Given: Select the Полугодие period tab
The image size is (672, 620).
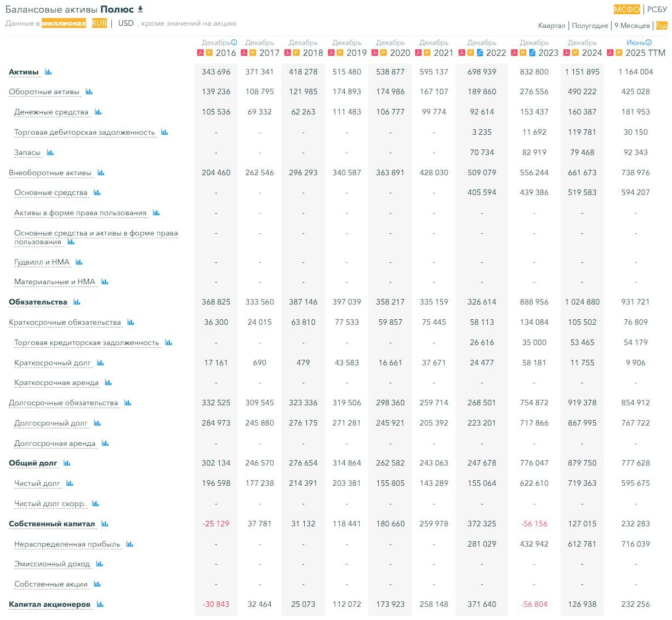Looking at the screenshot, I should coord(590,25).
